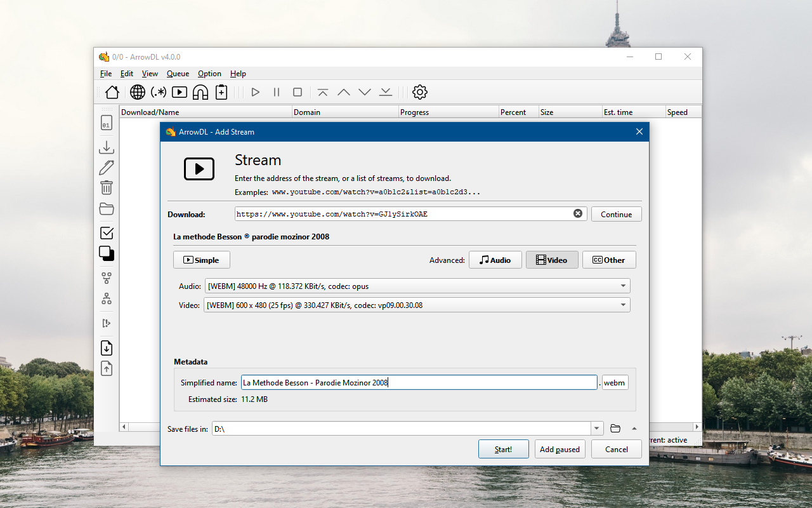The image size is (812, 508).
Task: Open the Audio format dropdown
Action: 622,286
